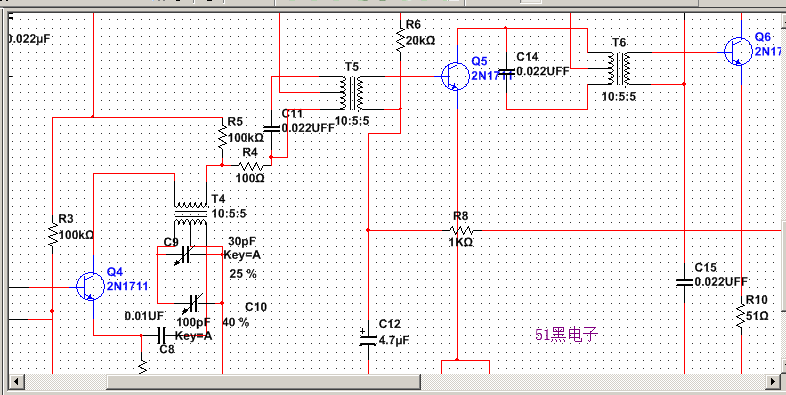Image resolution: width=786 pixels, height=395 pixels.
Task: Click the C11 0.022UFF value label
Action: point(308,128)
